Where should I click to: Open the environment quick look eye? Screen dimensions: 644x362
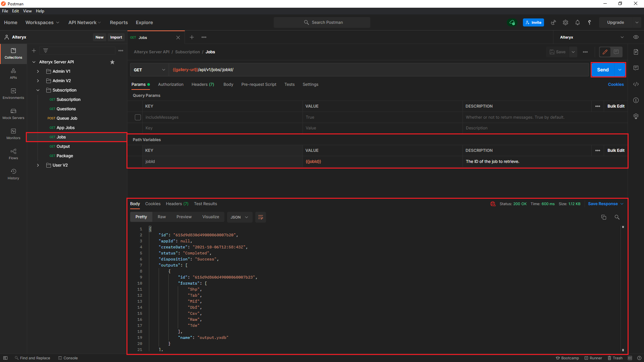[636, 37]
